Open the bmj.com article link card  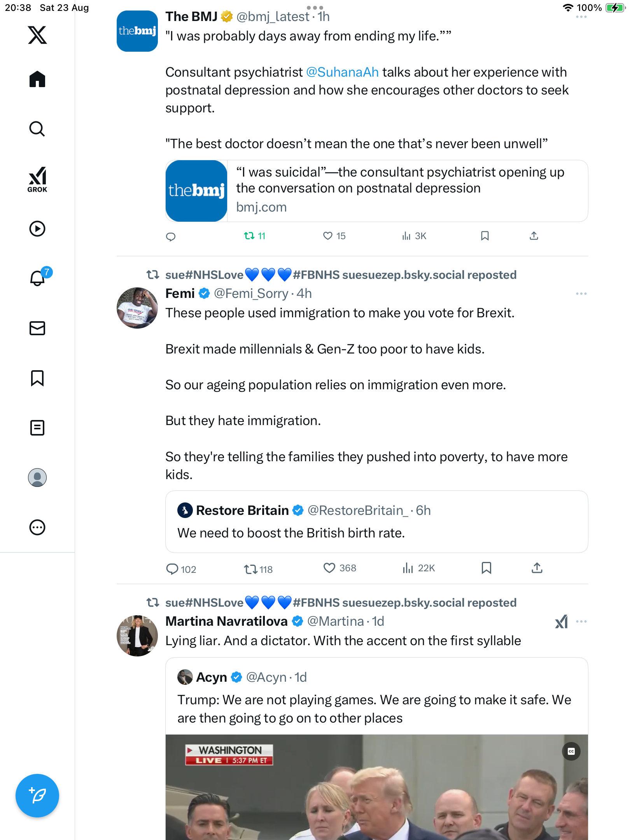coord(376,191)
